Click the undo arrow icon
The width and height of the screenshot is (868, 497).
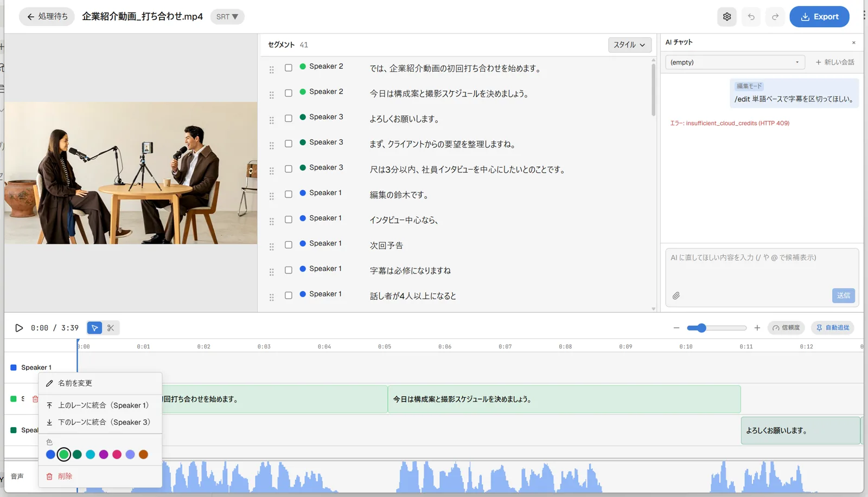coord(751,17)
